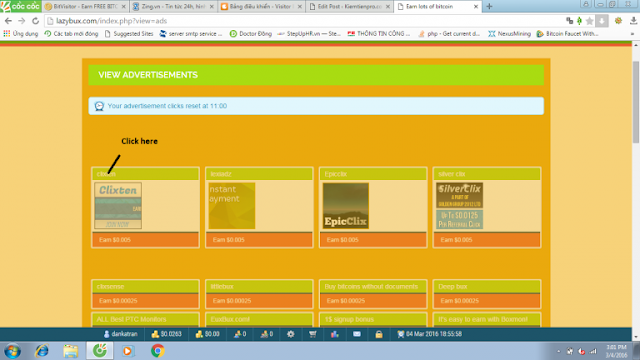
Task: Launch Internet Explorer from taskbar
Action: (x=42, y=351)
